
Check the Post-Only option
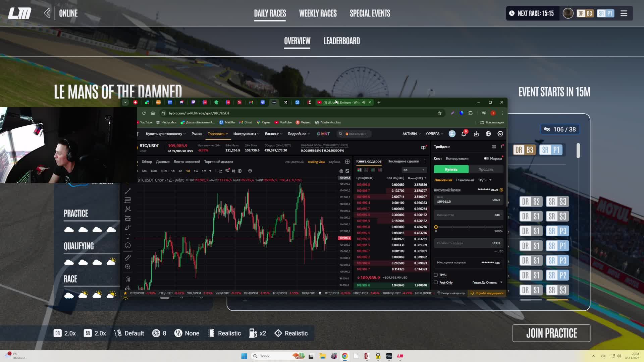tap(436, 283)
